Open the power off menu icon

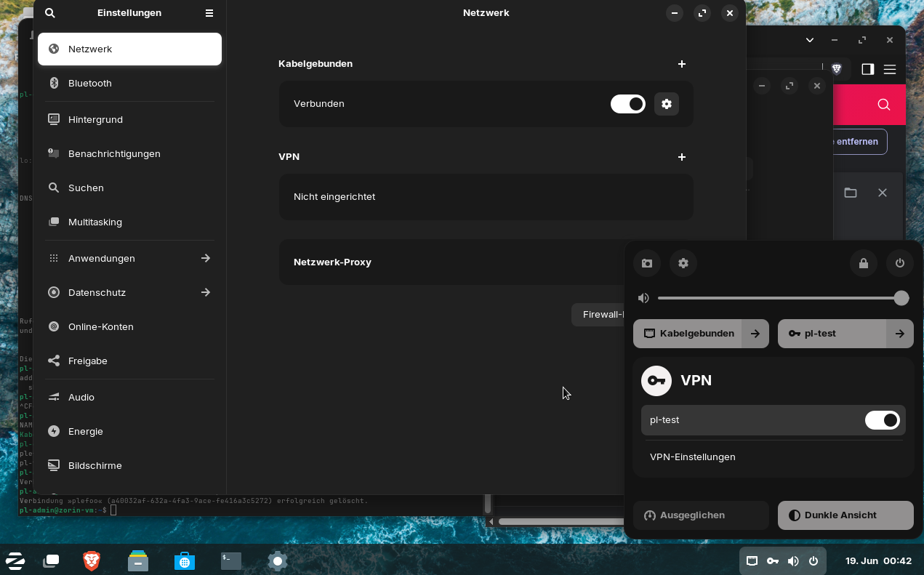pyautogui.click(x=900, y=263)
